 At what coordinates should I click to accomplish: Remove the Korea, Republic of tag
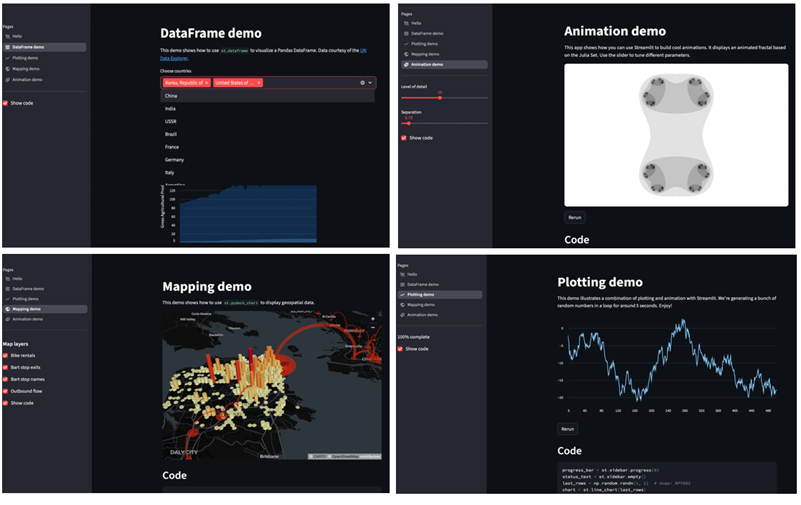tap(207, 83)
